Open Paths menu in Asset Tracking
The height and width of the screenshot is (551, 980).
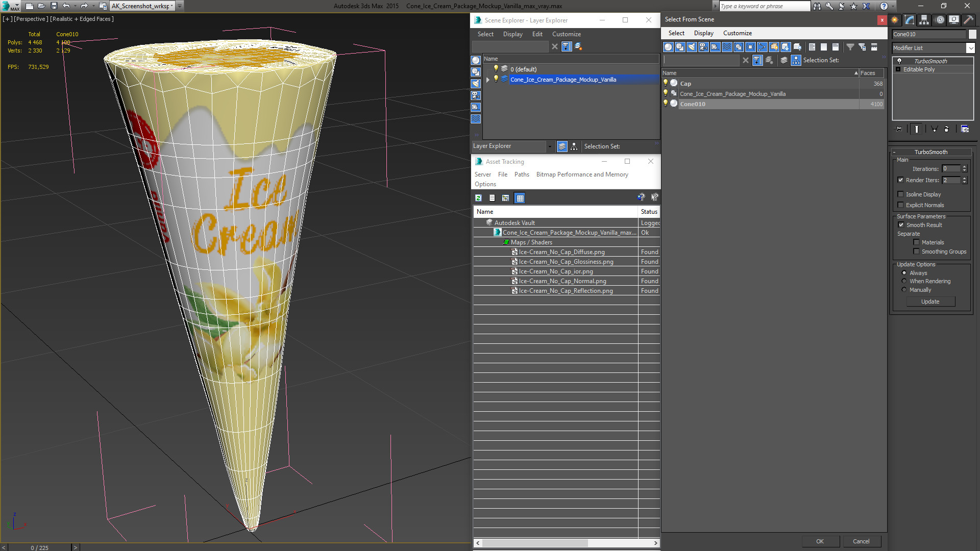[x=522, y=174]
